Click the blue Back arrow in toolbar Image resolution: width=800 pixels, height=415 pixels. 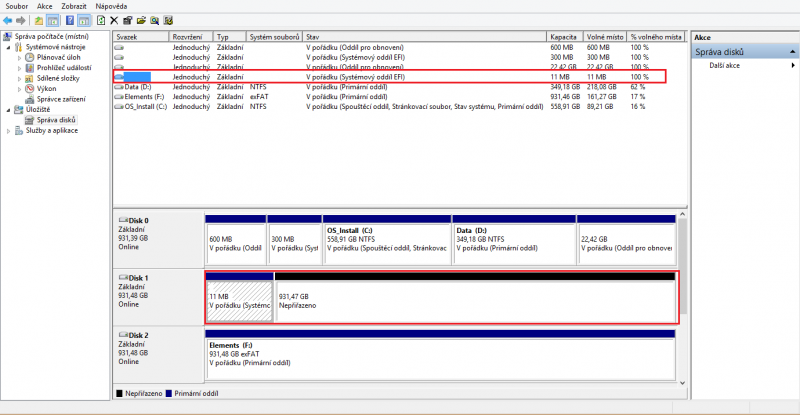[x=8, y=20]
